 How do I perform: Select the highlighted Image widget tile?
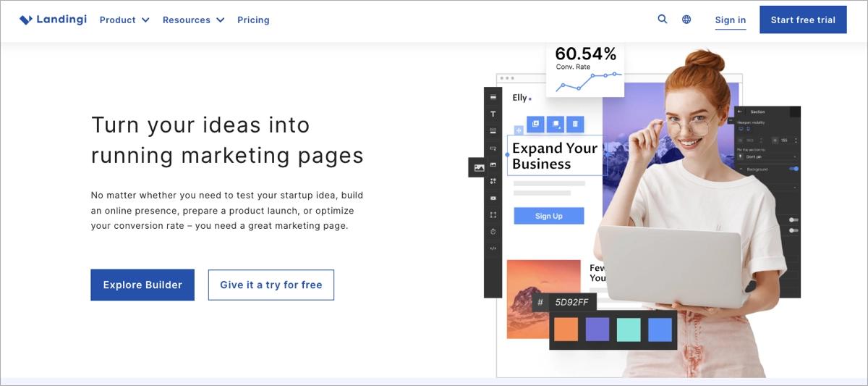pos(478,167)
